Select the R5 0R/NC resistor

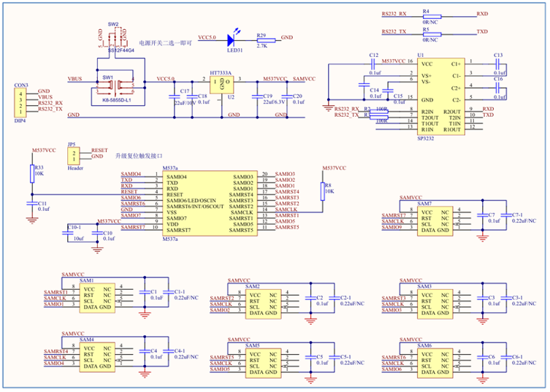427,32
